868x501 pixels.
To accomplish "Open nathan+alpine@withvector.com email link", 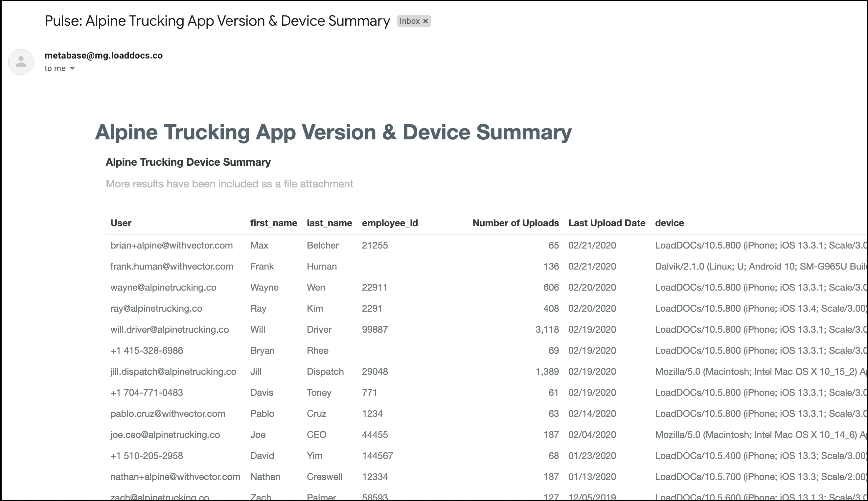I will [x=175, y=477].
